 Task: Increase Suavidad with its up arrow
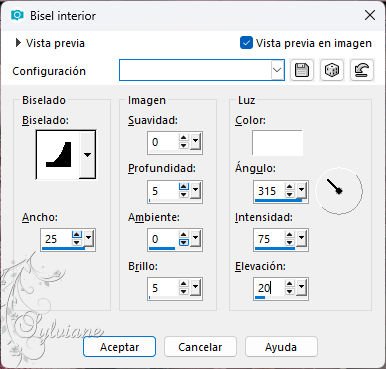tap(183, 139)
